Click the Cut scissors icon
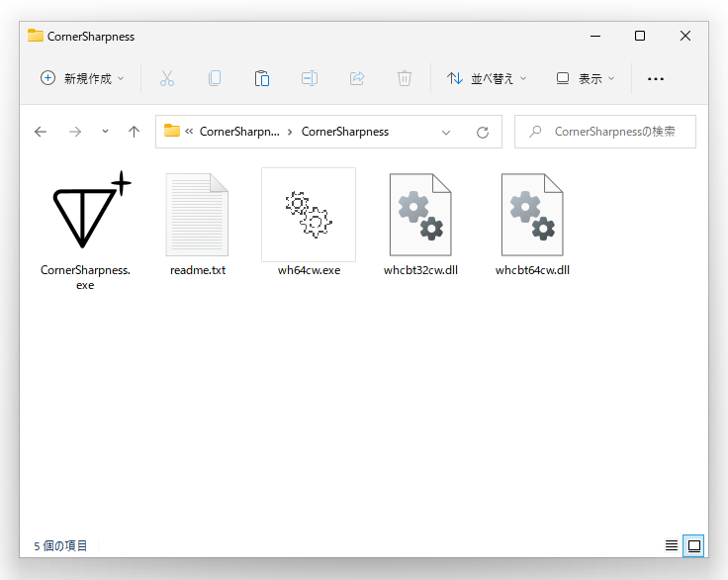This screenshot has width=728, height=580. pyautogui.click(x=167, y=78)
